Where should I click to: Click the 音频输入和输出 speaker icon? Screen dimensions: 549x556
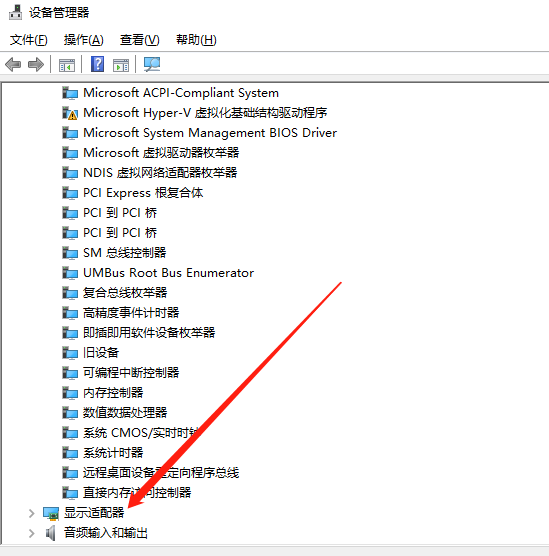(x=51, y=533)
